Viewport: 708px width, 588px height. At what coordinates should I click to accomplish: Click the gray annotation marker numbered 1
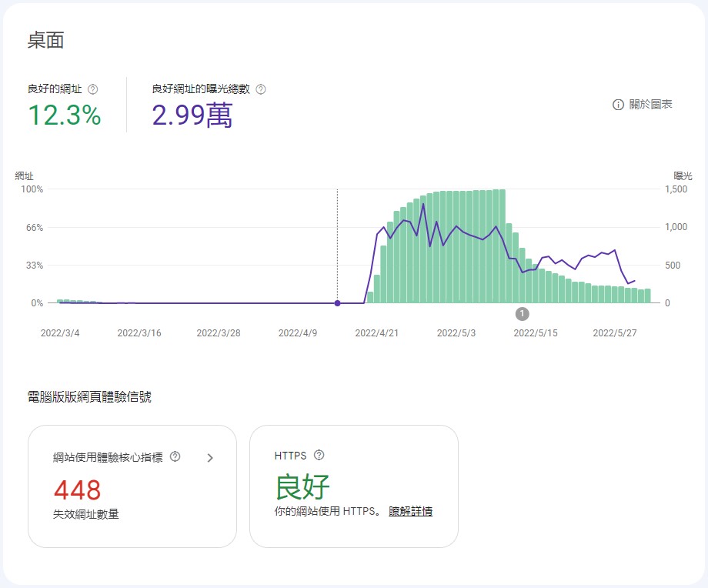click(523, 313)
